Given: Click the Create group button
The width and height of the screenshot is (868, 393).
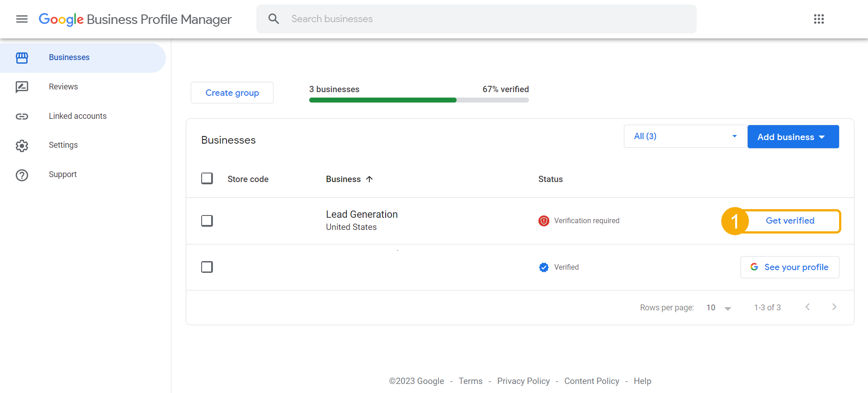Looking at the screenshot, I should pyautogui.click(x=232, y=93).
